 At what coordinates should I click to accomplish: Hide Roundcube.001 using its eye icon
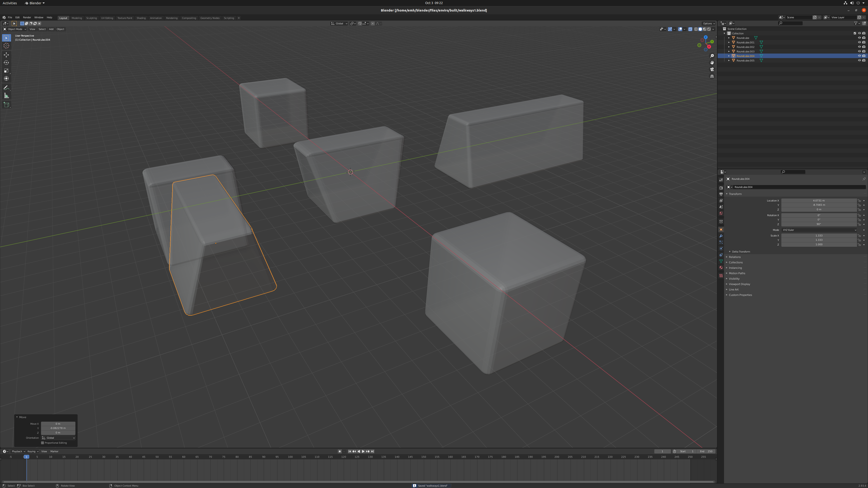point(859,42)
